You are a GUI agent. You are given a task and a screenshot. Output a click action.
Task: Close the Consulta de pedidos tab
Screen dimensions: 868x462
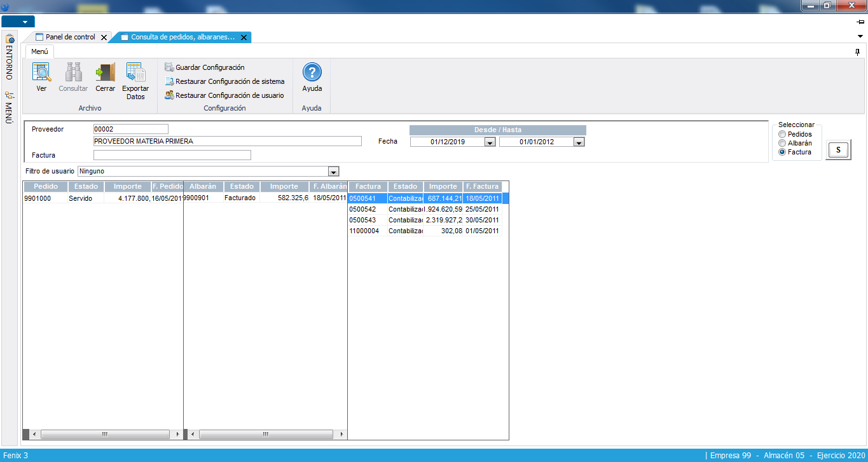(244, 37)
